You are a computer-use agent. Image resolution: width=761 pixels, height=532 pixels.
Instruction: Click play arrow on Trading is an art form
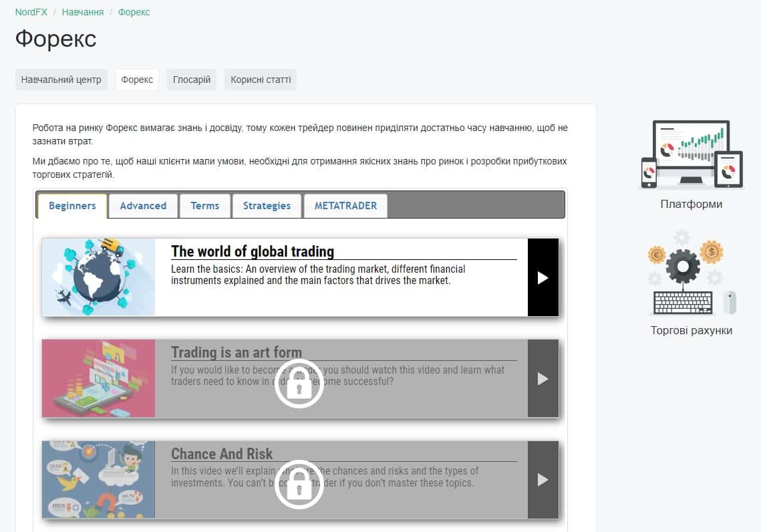[543, 378]
